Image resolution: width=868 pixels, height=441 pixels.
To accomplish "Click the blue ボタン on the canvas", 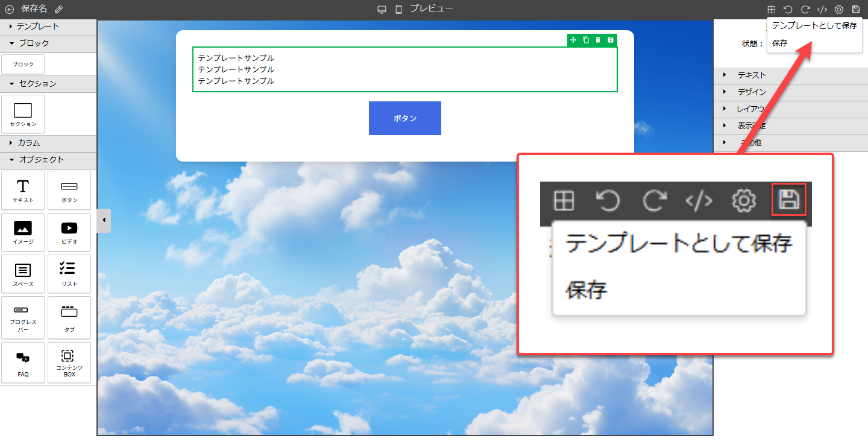I will pos(405,118).
